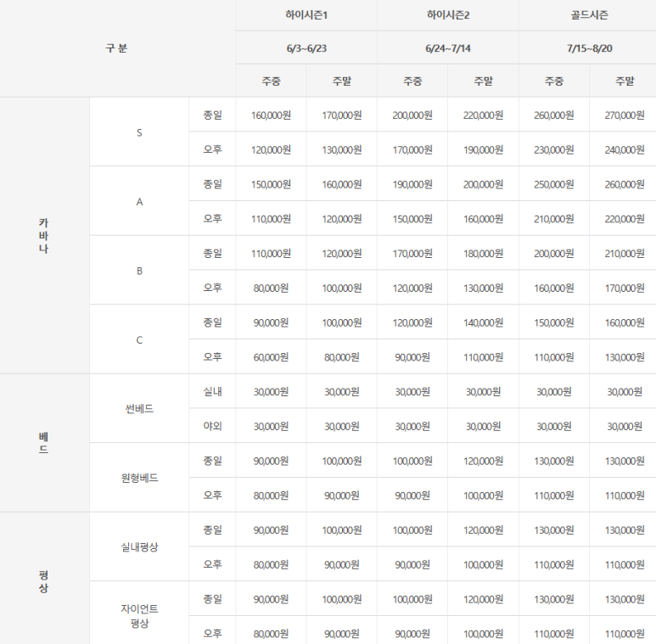Click 주중 header under 하이시즌2
Screen dimensions: 656x644
click(412, 81)
